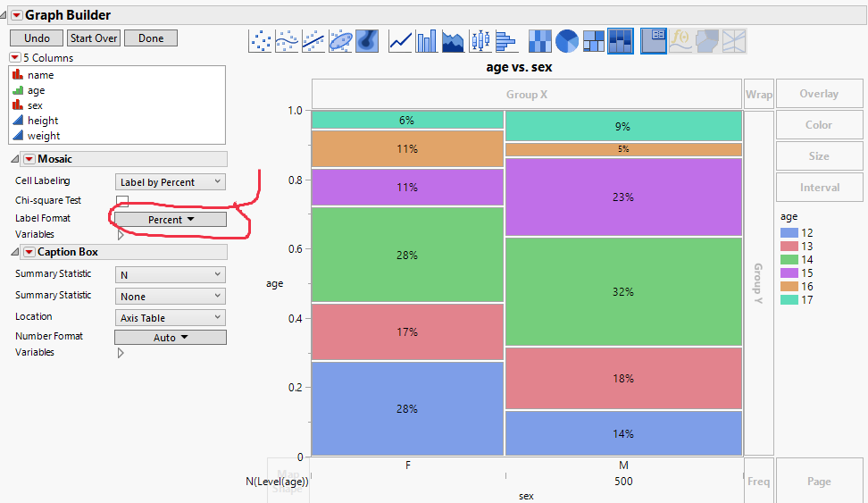Click the Overlay drop zone
Viewport: 868px width, 503px height.
(x=819, y=94)
